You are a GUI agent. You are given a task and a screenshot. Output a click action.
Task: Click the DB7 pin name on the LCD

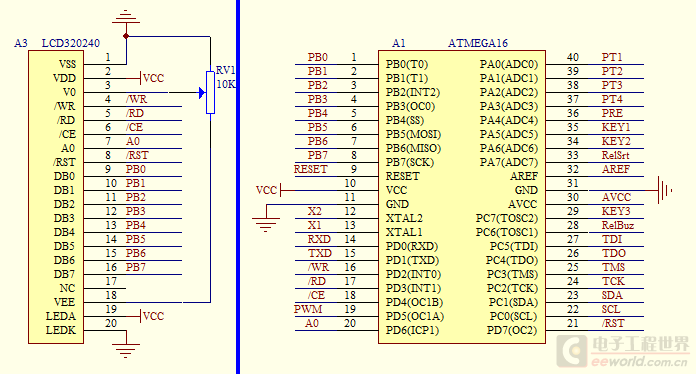[64, 274]
